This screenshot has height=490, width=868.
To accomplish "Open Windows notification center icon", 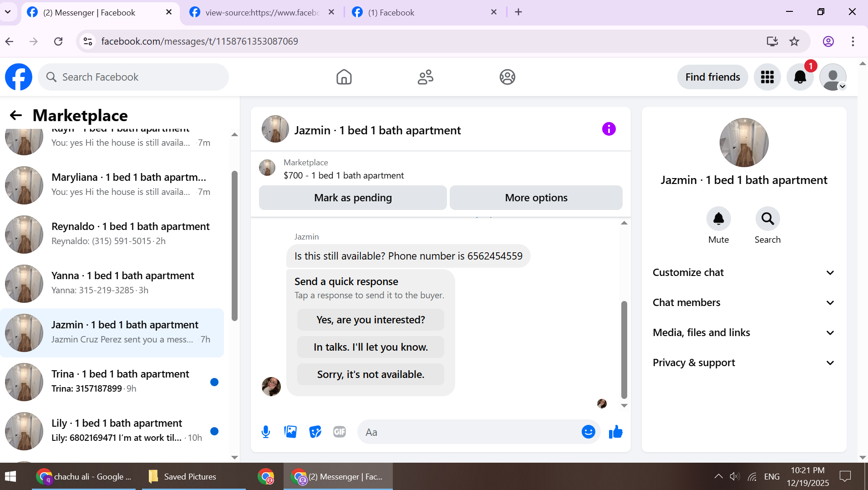I will pyautogui.click(x=845, y=476).
